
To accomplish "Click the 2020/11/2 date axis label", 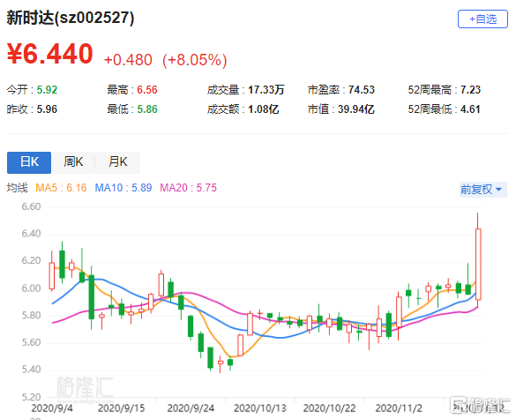I will tap(399, 409).
